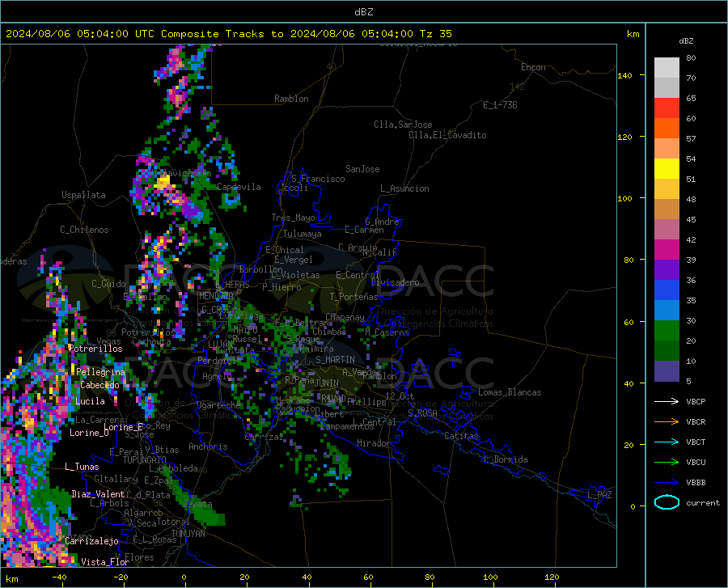This screenshot has width=728, height=588.
Task: Click the S_Francisco map label
Action: [x=318, y=179]
